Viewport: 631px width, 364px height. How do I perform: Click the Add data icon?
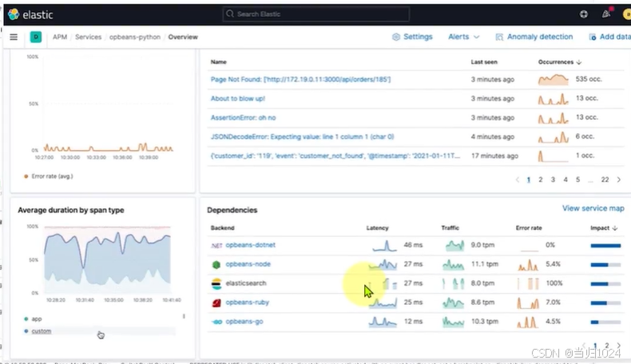click(x=593, y=37)
